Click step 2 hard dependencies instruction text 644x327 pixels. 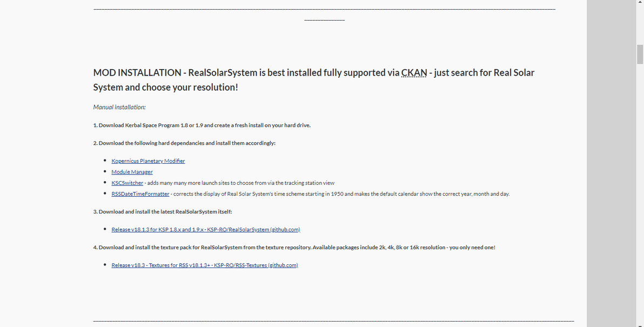point(184,143)
